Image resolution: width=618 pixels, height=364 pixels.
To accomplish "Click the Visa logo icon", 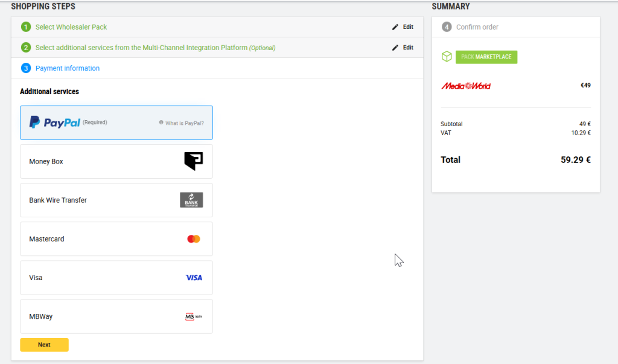I will pyautogui.click(x=194, y=278).
